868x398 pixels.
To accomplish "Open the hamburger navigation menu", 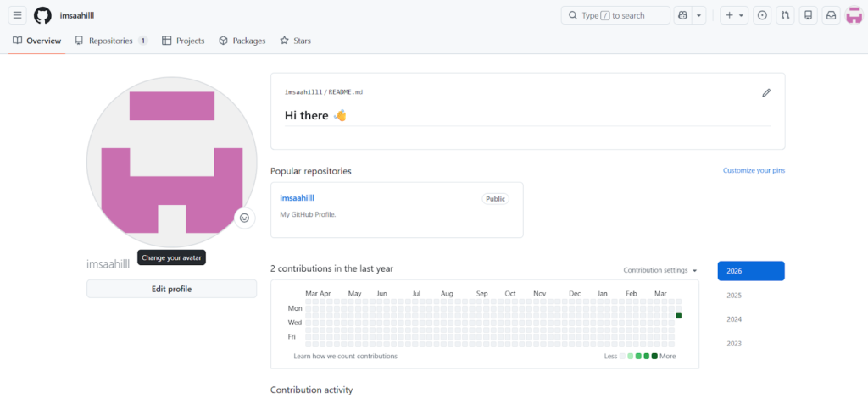I will [17, 15].
